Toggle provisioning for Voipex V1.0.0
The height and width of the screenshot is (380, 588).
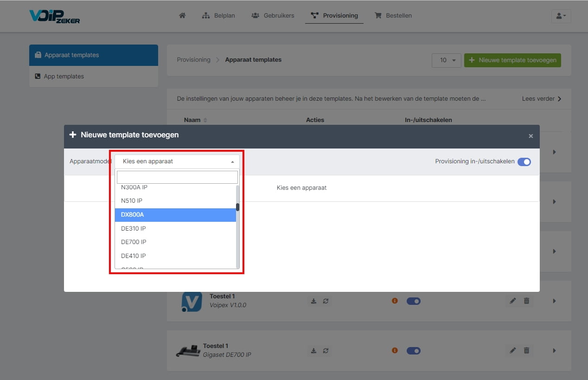pyautogui.click(x=414, y=301)
